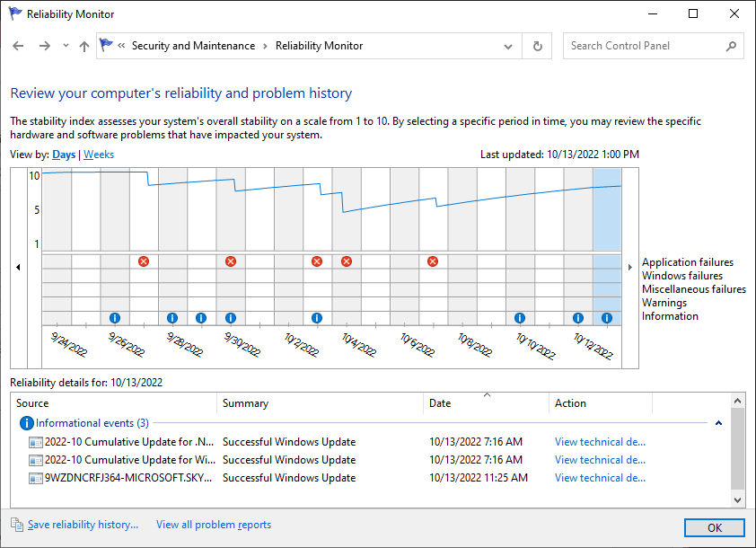Open the chevron after Security and Maintenance
756x548 pixels.
[265, 47]
